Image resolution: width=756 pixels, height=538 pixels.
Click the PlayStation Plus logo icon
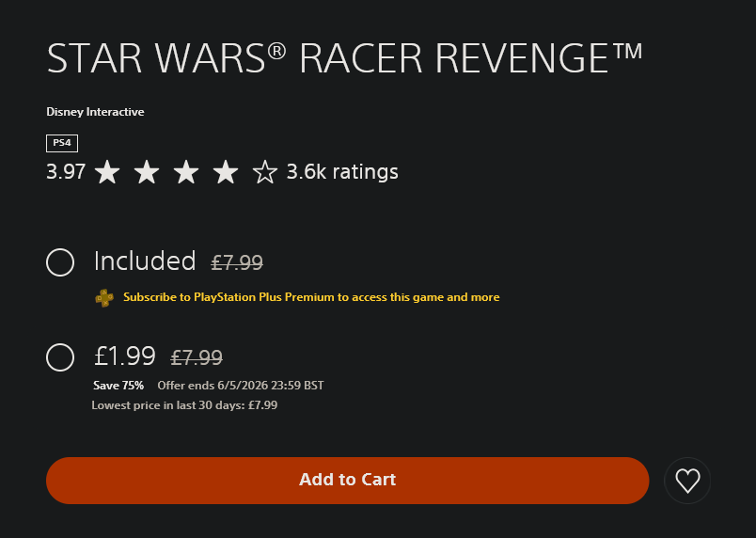point(104,298)
